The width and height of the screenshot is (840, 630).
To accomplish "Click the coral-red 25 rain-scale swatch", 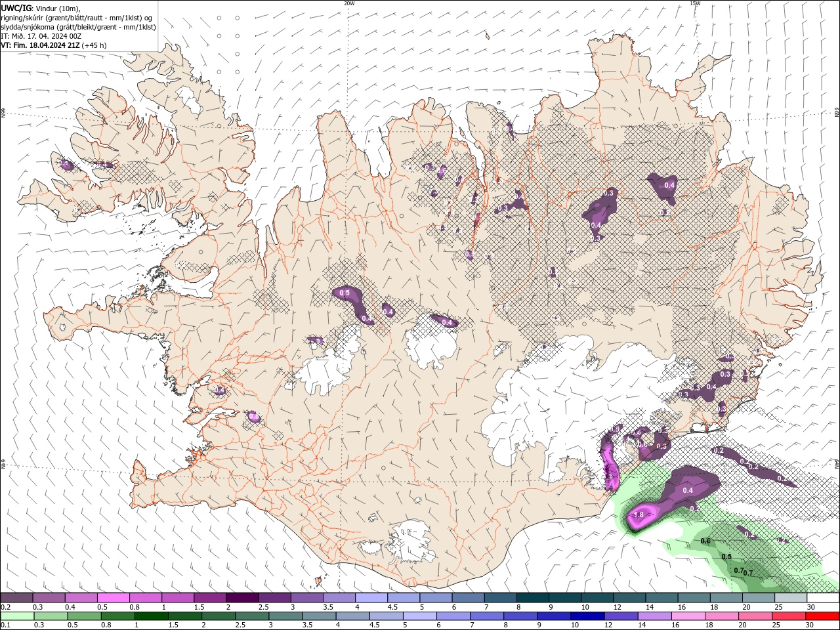I will pos(789,616).
